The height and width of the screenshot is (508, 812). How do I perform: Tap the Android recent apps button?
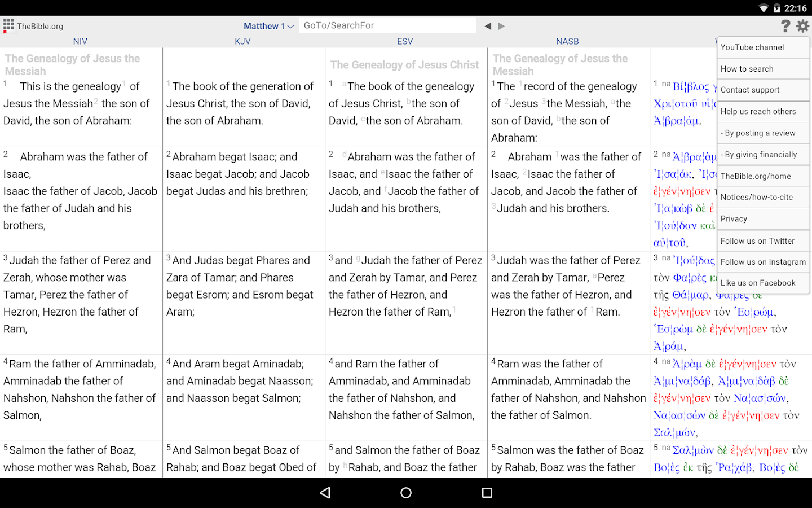pyautogui.click(x=487, y=493)
